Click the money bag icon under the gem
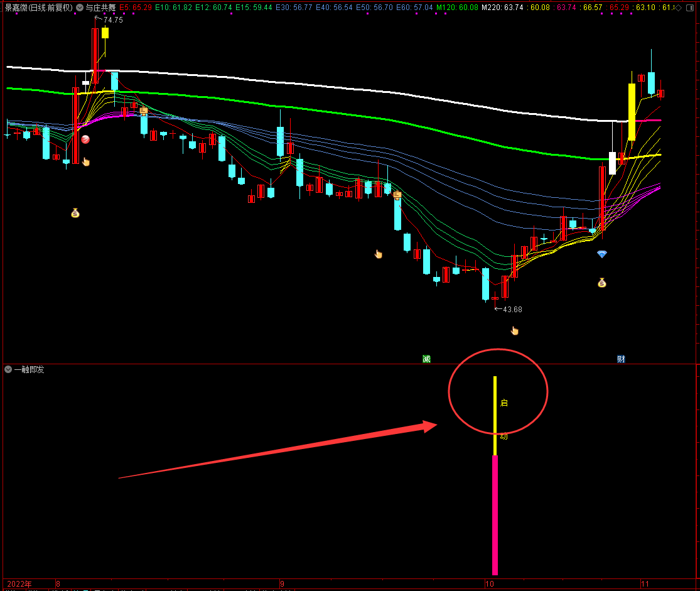 pos(602,283)
